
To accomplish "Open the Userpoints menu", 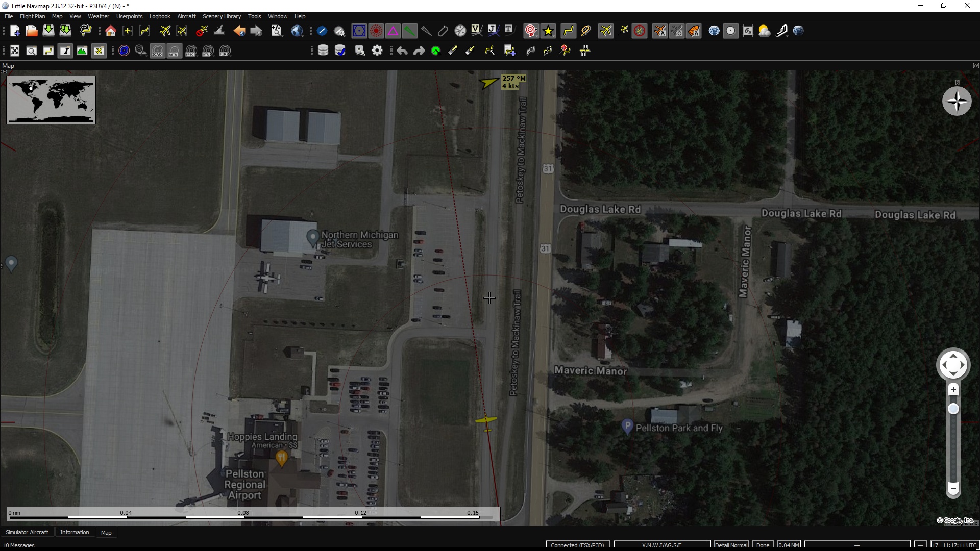I will click(x=130, y=16).
